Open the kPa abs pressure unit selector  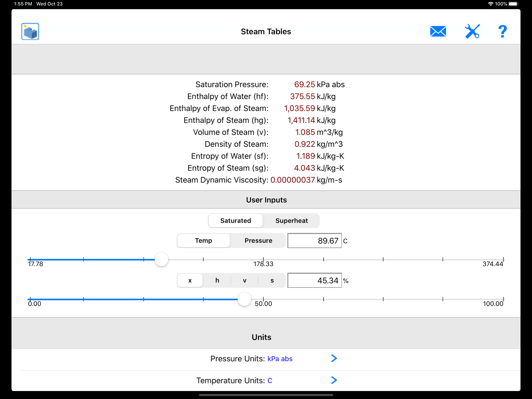coord(280,359)
